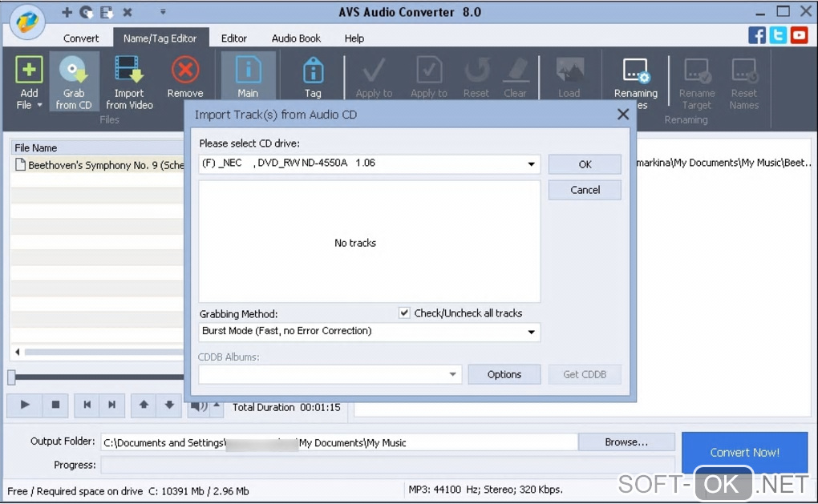Click the Add File ribbon icon
Viewport: 818px width, 504px height.
pos(29,70)
